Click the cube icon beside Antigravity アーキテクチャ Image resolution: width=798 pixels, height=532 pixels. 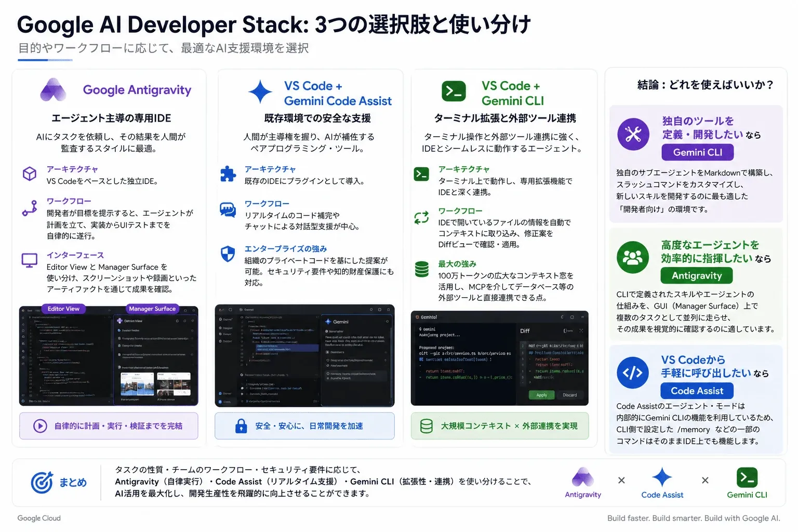30,174
